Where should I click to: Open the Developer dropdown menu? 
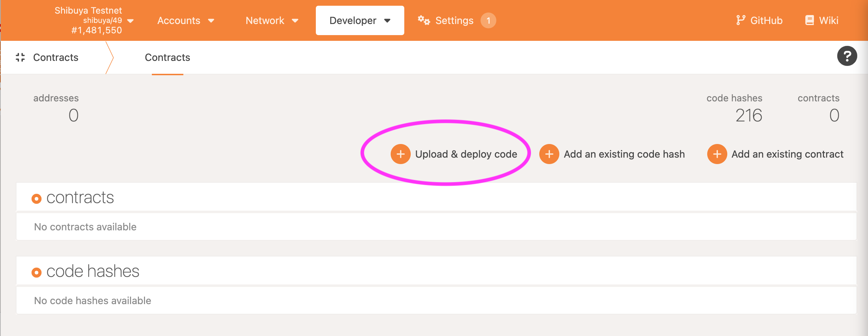click(360, 20)
